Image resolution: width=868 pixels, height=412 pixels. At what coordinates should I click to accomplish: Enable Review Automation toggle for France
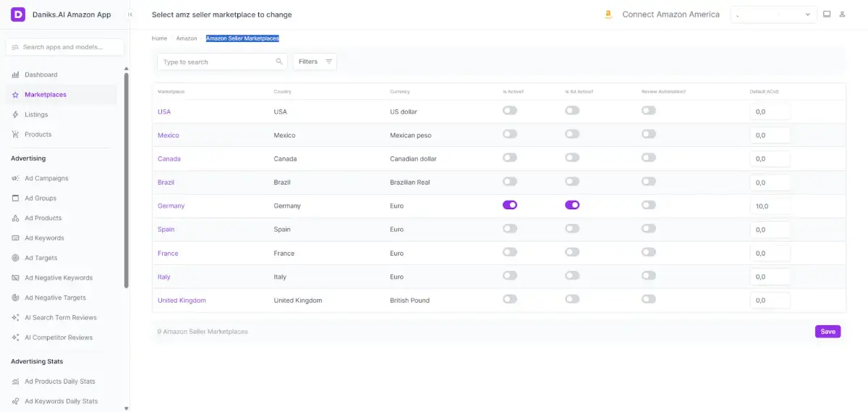click(x=649, y=252)
